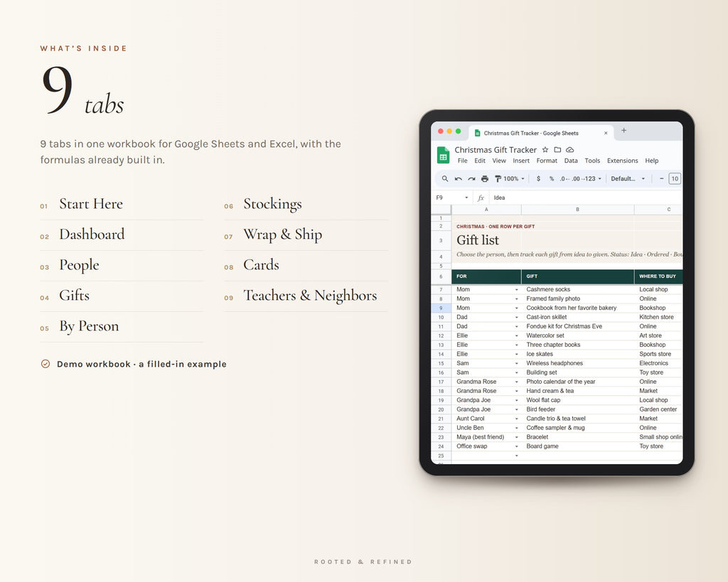Check the cloud save status icon

pos(569,150)
